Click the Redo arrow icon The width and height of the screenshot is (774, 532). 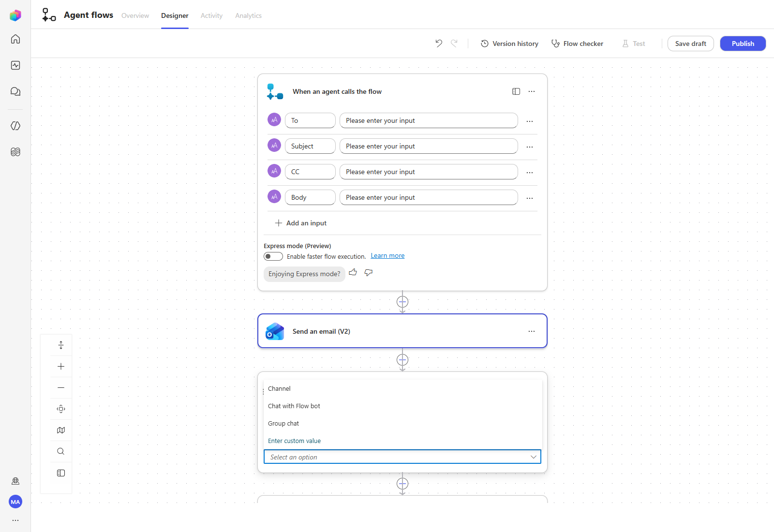454,44
